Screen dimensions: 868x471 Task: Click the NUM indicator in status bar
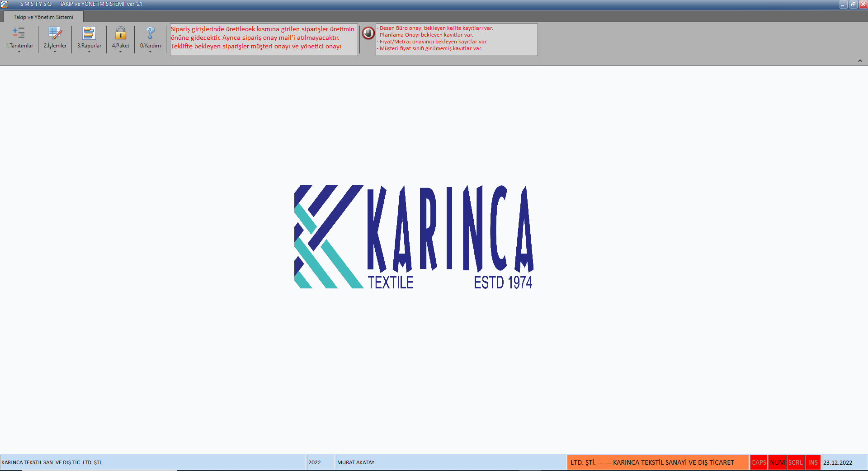[x=777, y=462]
